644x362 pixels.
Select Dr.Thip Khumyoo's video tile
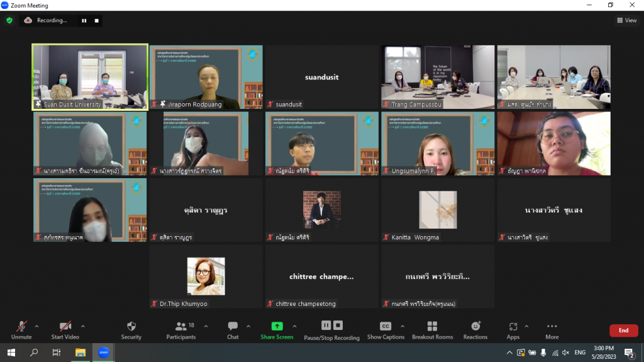point(206,276)
